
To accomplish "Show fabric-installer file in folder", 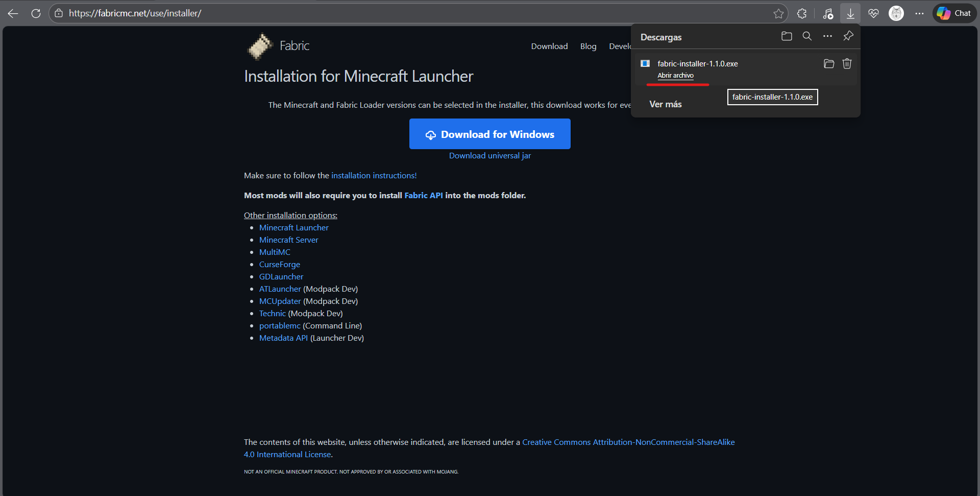I will tap(829, 64).
